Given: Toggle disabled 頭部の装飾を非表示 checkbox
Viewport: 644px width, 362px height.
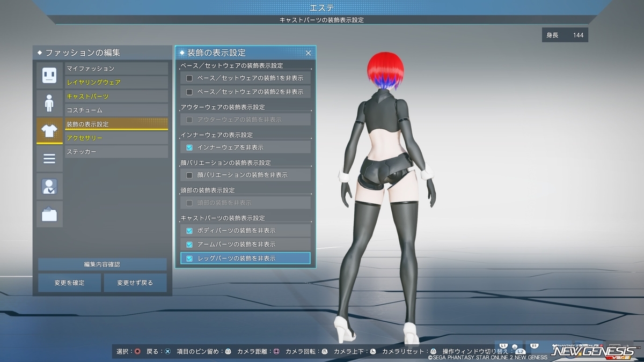Looking at the screenshot, I should point(189,203).
